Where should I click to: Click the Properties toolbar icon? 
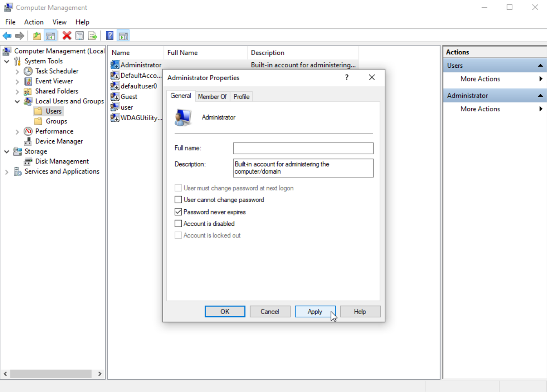point(80,36)
